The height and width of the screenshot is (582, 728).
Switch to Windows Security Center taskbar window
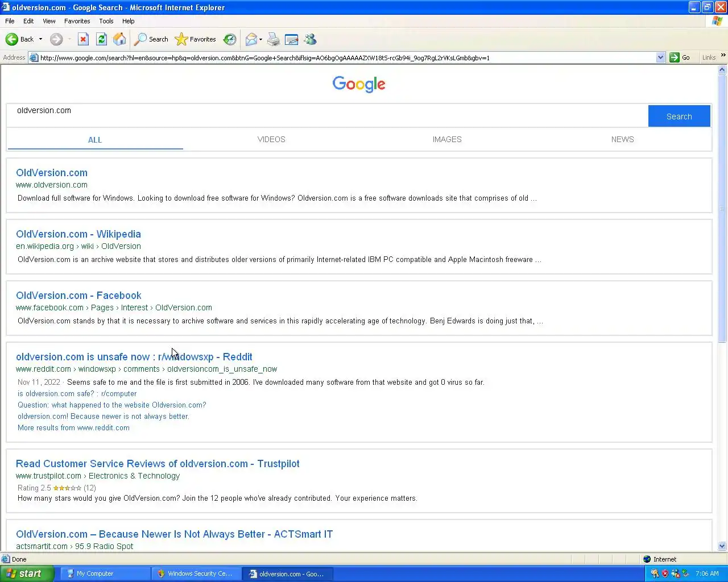click(196, 573)
